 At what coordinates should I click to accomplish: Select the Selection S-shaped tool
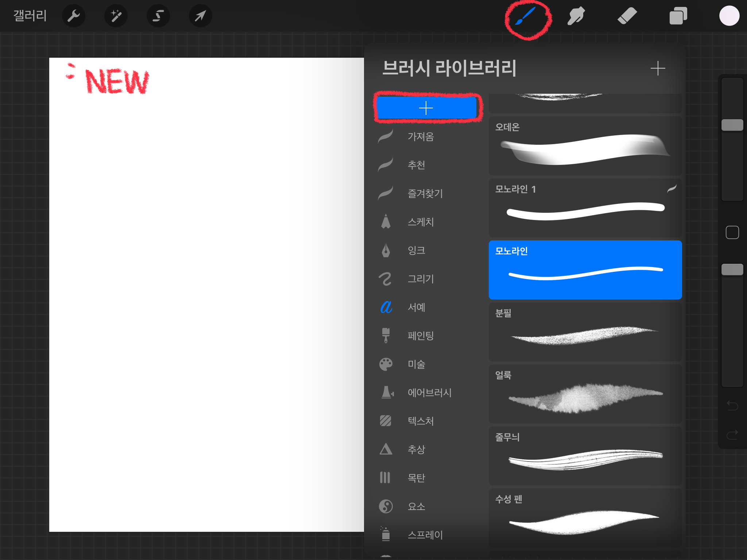(158, 16)
